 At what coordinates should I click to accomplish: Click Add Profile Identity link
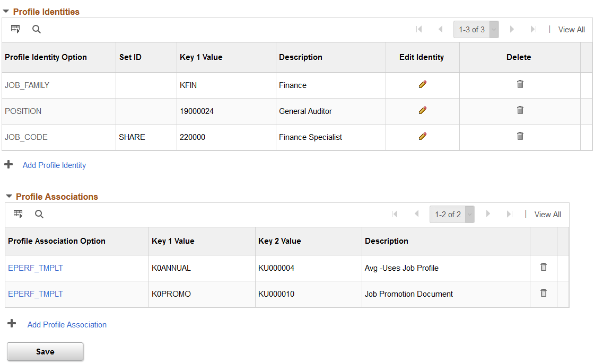(x=54, y=165)
